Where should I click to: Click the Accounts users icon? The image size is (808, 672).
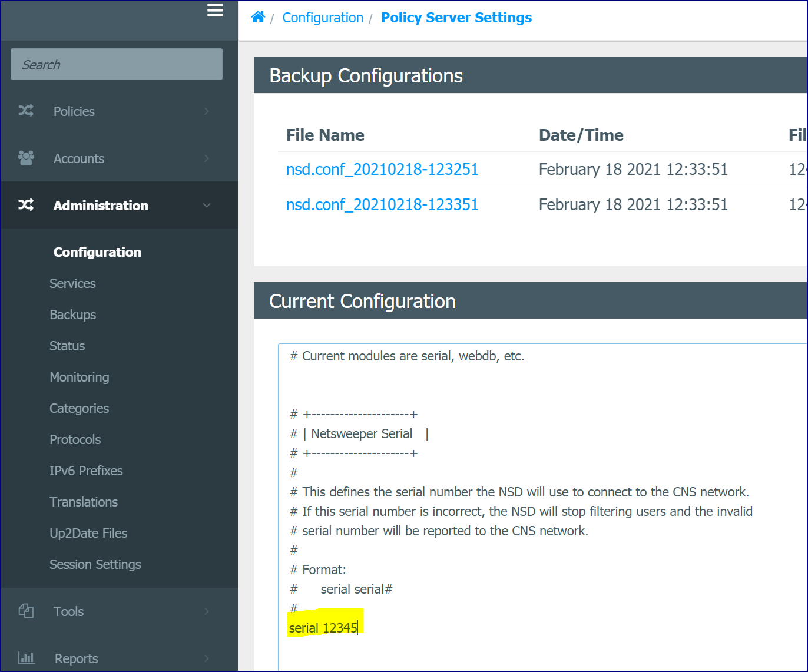[x=26, y=158]
